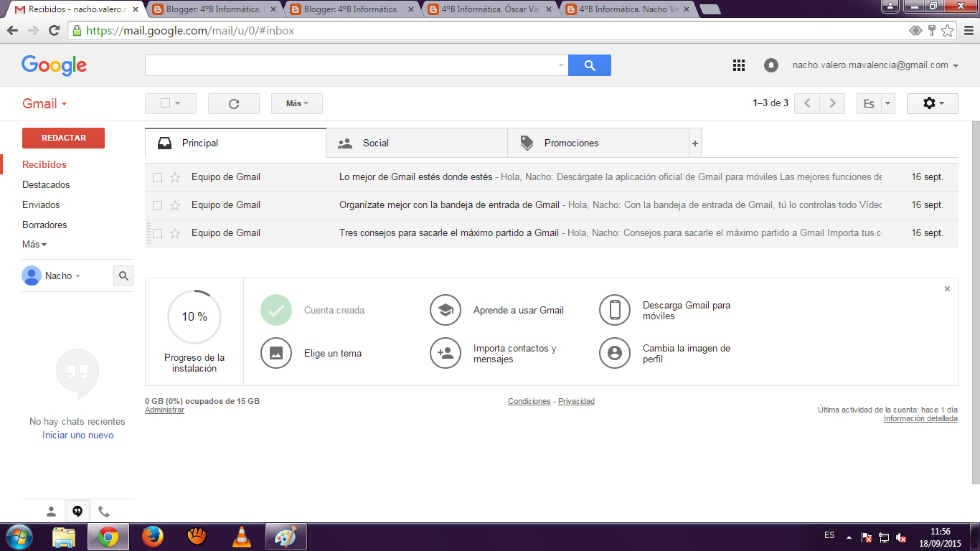Close the setup progress panel
Image resolution: width=980 pixels, height=551 pixels.
947,288
